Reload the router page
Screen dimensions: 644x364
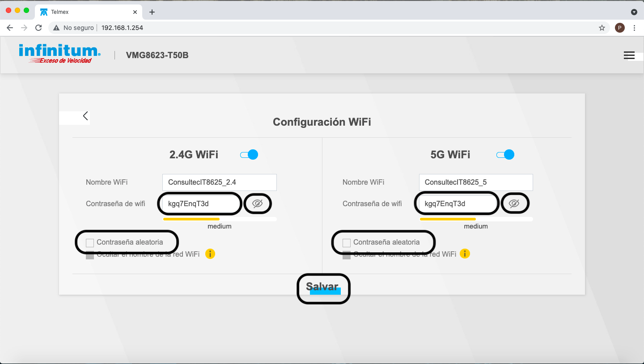tap(38, 28)
